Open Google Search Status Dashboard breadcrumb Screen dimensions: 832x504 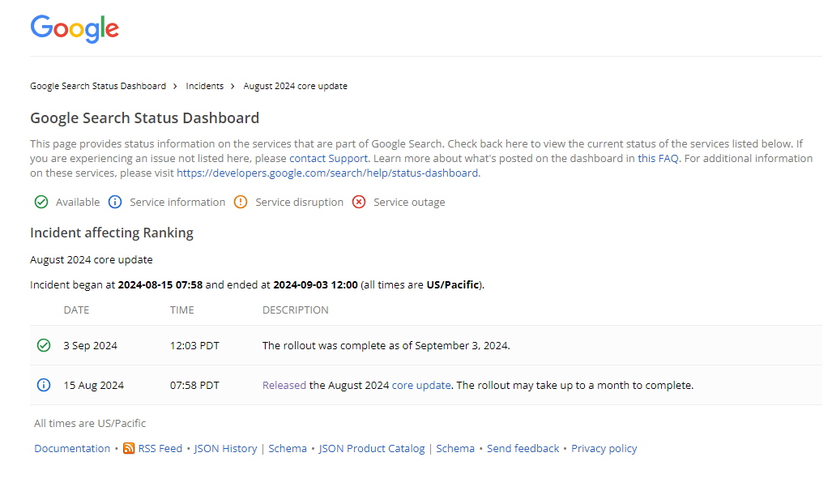pos(98,86)
